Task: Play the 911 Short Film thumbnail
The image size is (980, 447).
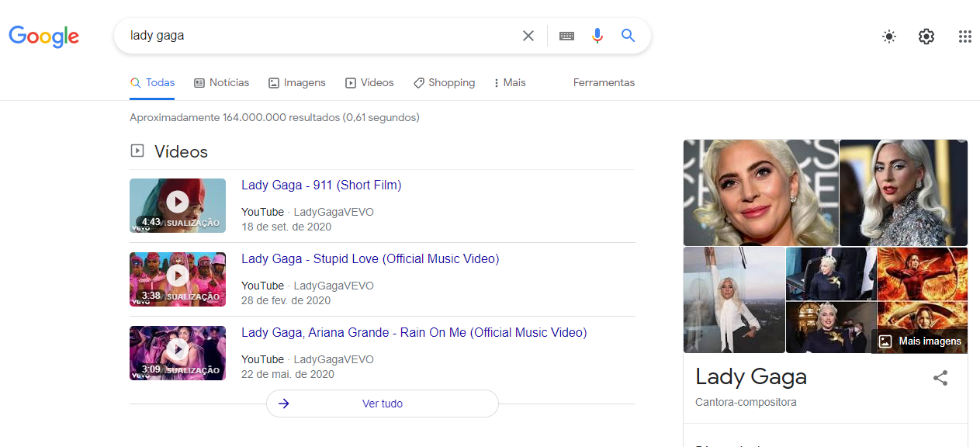Action: tap(178, 206)
